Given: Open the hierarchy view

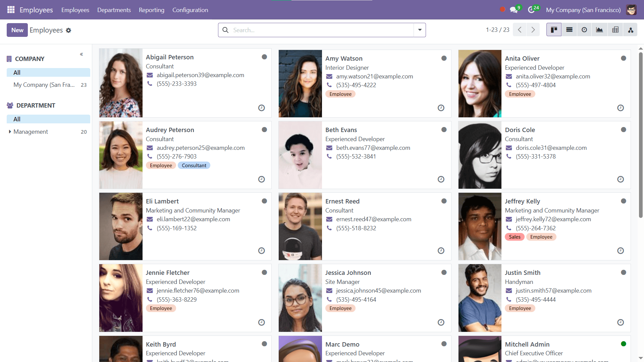Looking at the screenshot, I should coord(631,29).
